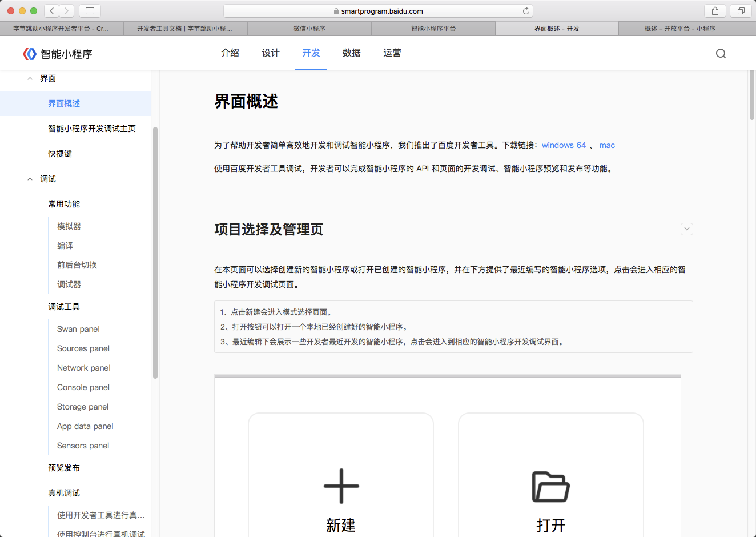This screenshot has width=756, height=537.
Task: Click the smartprogram.baidu.com address bar
Action: [x=378, y=11]
